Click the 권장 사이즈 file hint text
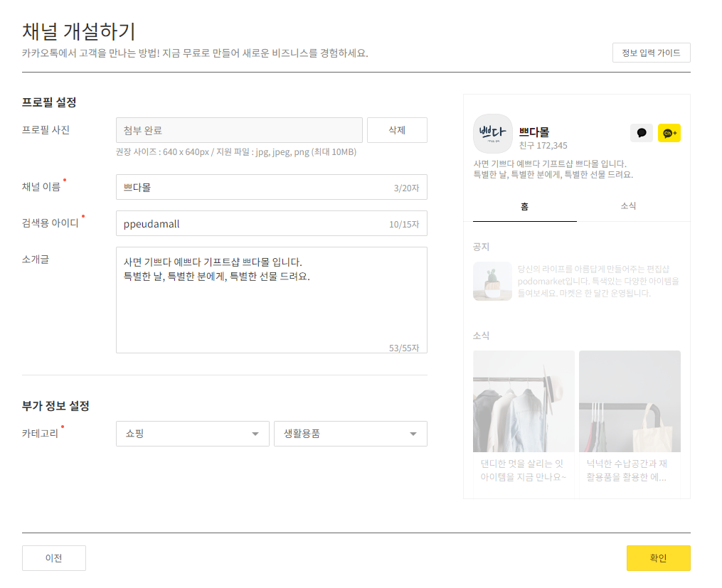722x588 pixels. (x=236, y=152)
